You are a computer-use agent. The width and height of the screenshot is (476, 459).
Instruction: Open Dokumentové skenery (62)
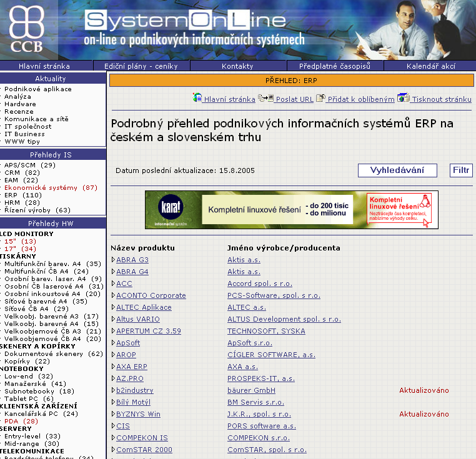[x=54, y=354]
